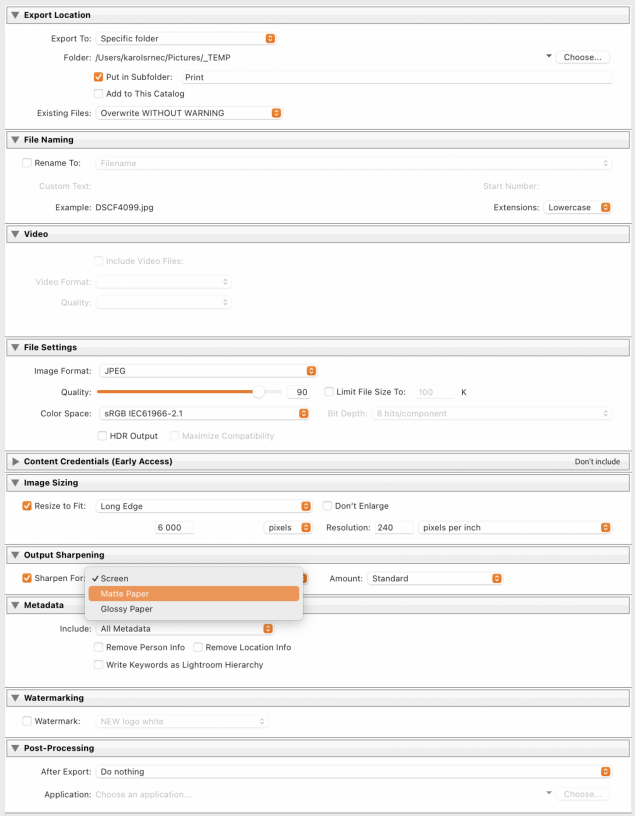Open the After Export Do nothing dropdown

353,771
